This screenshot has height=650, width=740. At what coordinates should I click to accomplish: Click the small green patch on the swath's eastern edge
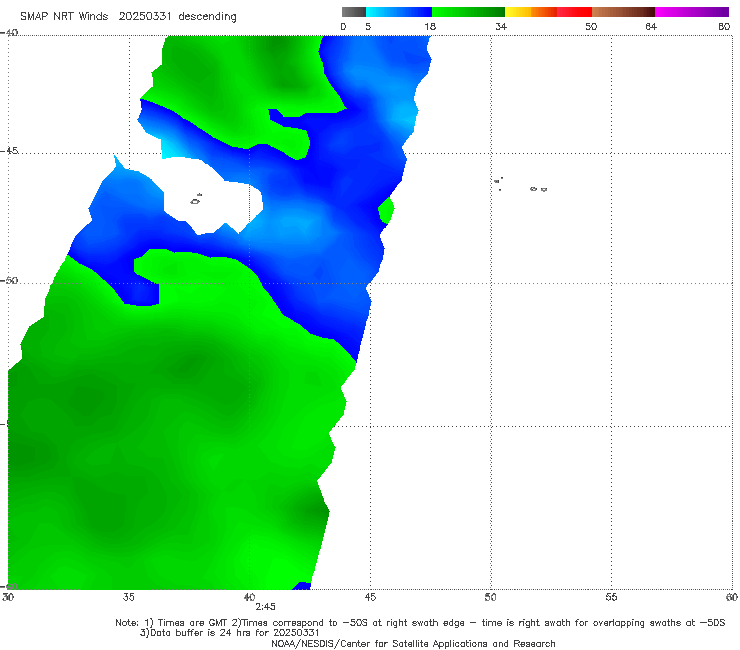pyautogui.click(x=386, y=211)
